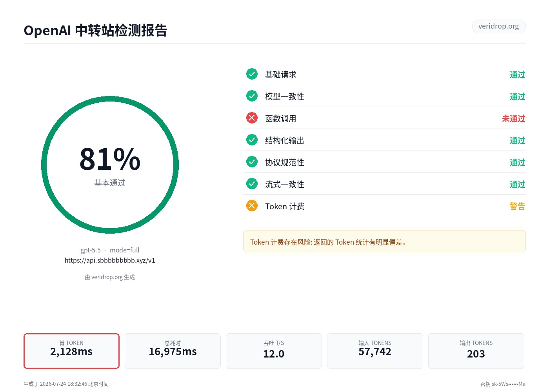Click the API URL api.sbbbbbbbbb.xyz link

pos(110,260)
